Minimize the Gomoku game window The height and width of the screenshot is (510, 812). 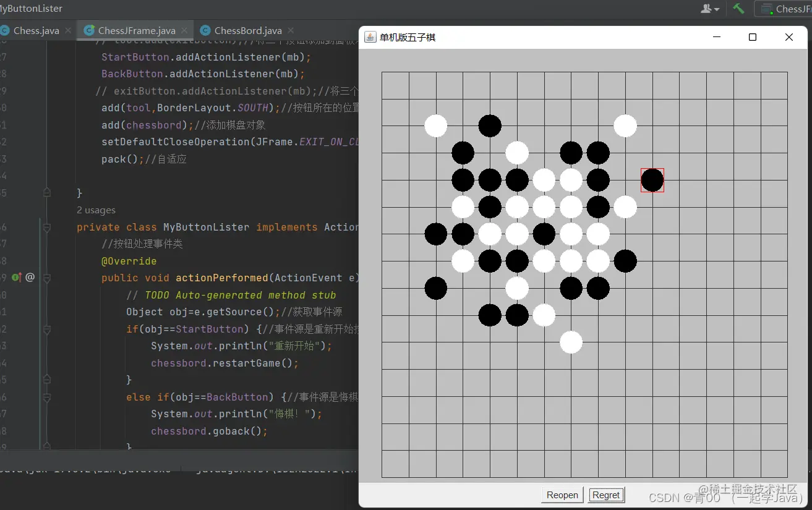pos(717,37)
